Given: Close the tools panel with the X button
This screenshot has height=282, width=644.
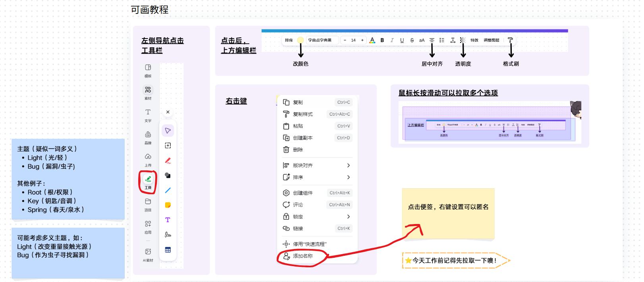Looking at the screenshot, I should pos(168,112).
